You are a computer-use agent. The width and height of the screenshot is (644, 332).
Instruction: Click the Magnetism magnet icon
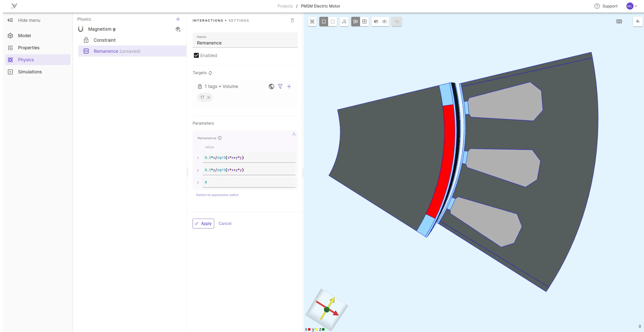[x=81, y=29]
